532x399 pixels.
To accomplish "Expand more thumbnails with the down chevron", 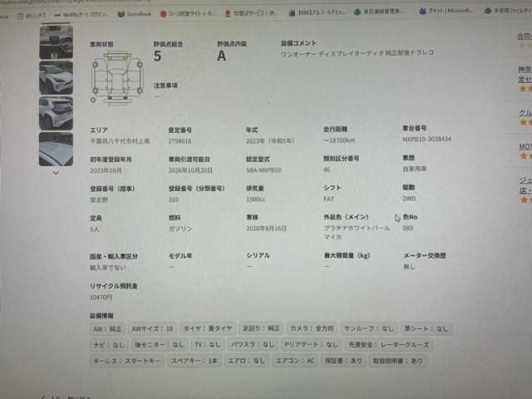I will (x=56, y=172).
